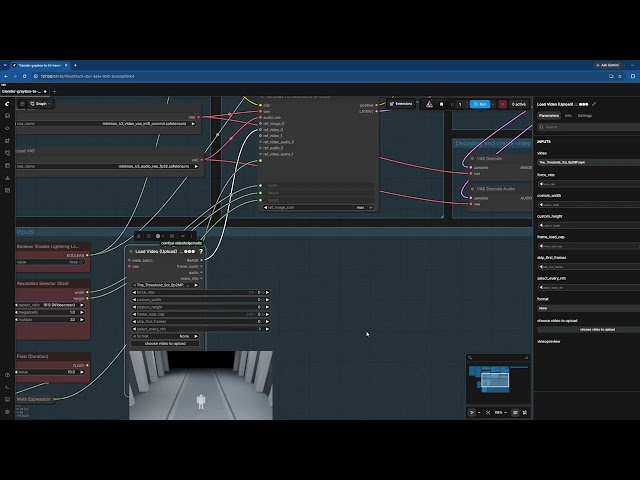The width and height of the screenshot is (640, 480).
Task: Click the subgraph convert icon in the node toolbar
Action: (172, 236)
